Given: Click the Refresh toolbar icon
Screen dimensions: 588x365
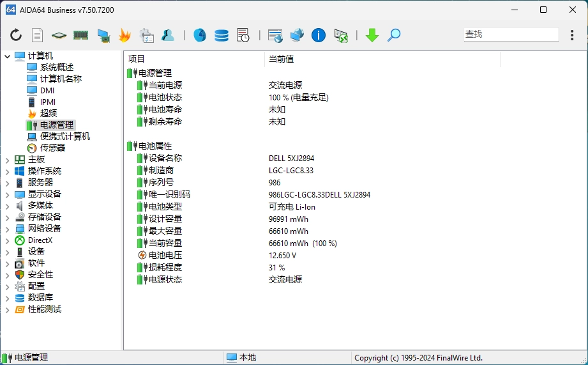Looking at the screenshot, I should pyautogui.click(x=16, y=35).
